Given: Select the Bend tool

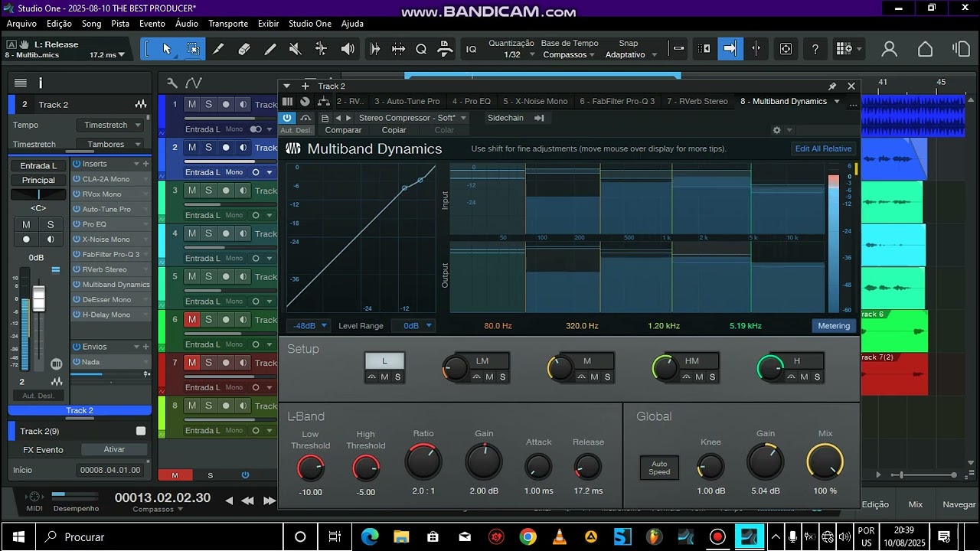Looking at the screenshot, I should pos(322,49).
